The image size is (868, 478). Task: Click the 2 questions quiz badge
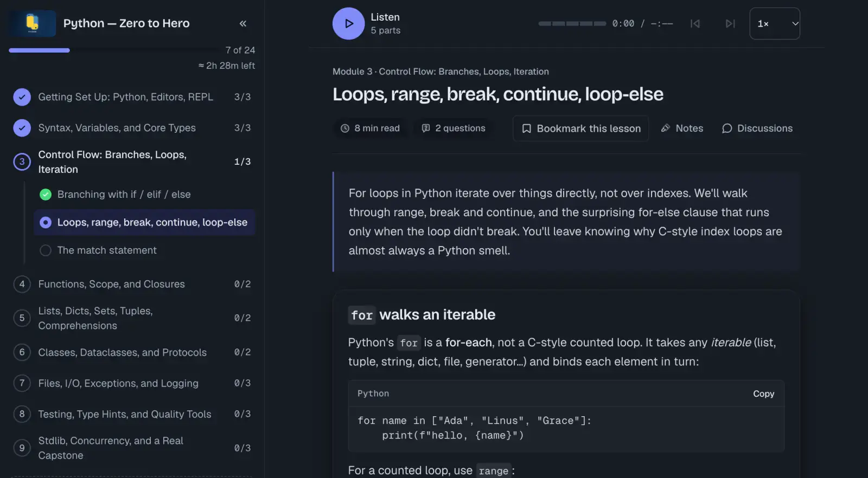(x=454, y=128)
